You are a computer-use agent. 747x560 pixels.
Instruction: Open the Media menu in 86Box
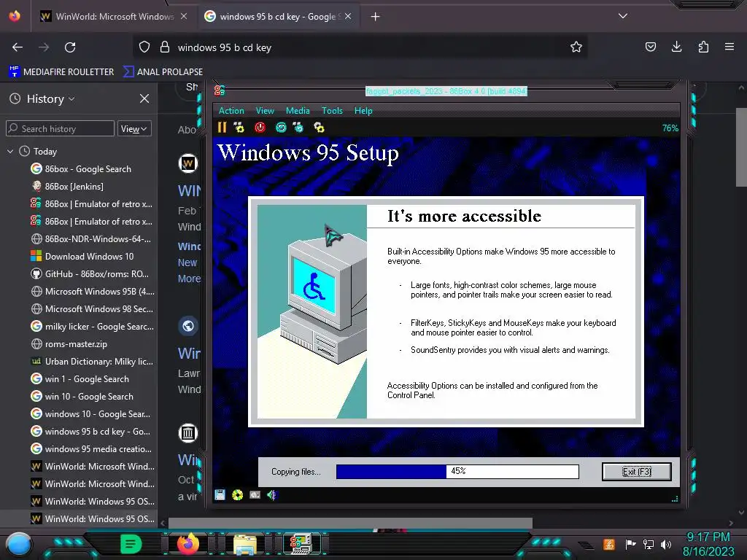pos(298,111)
